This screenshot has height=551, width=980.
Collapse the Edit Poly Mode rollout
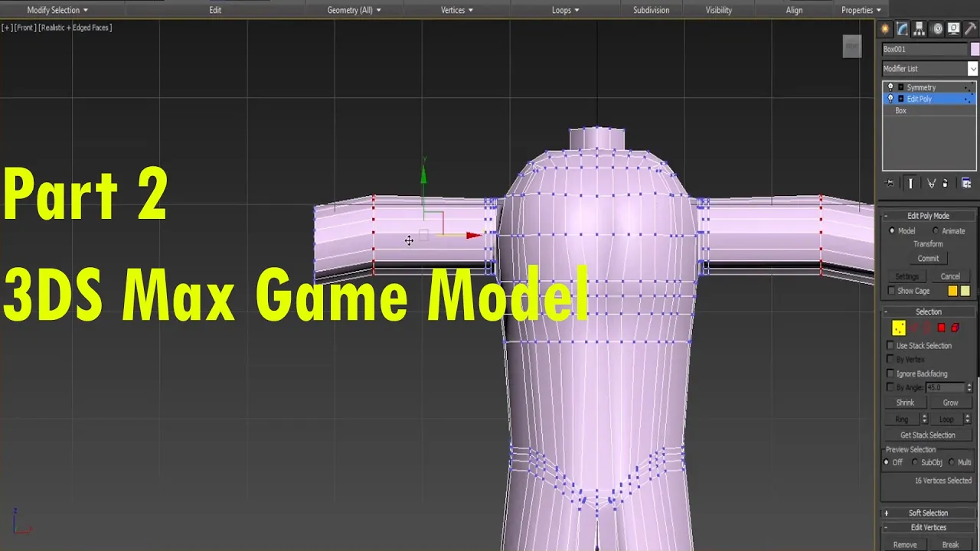[886, 216]
